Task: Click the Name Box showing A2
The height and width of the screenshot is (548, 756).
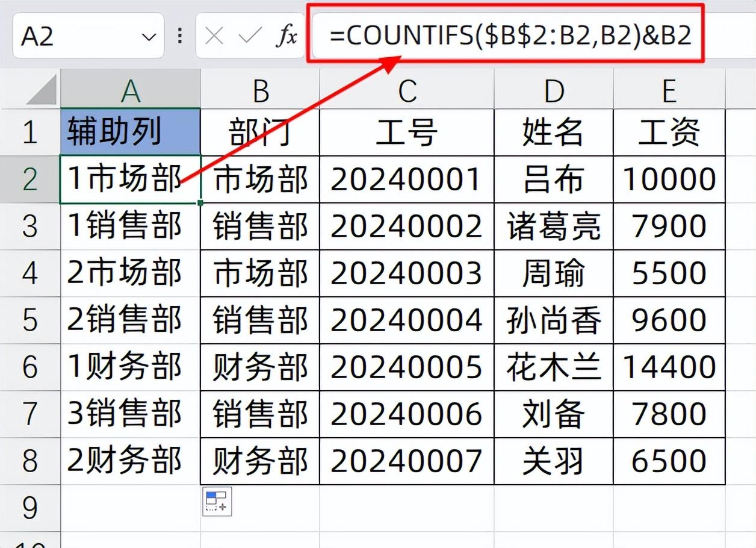Action: [88, 36]
